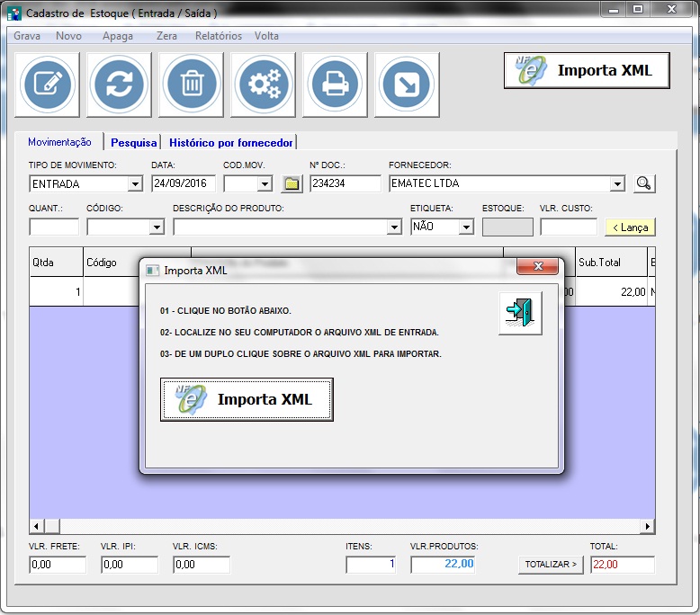Click the gears Zera toolbar icon

click(264, 85)
